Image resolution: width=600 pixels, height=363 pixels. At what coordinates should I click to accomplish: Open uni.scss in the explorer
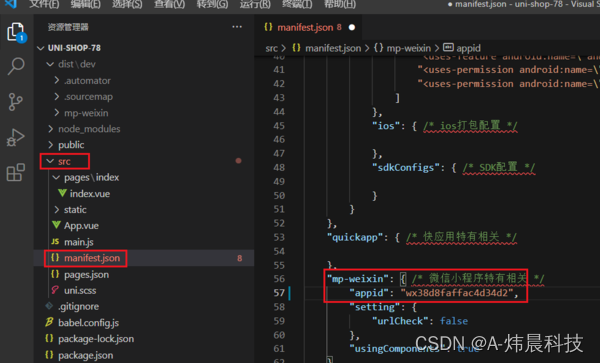[x=80, y=290]
